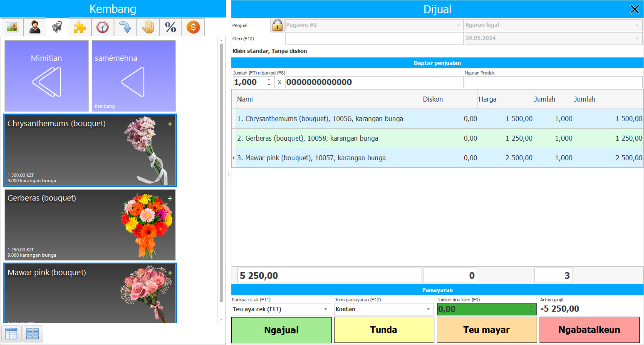Viewport: 644px width, 345px height.
Task: Click the orange dollar coin icon
Action: pos(193,27)
